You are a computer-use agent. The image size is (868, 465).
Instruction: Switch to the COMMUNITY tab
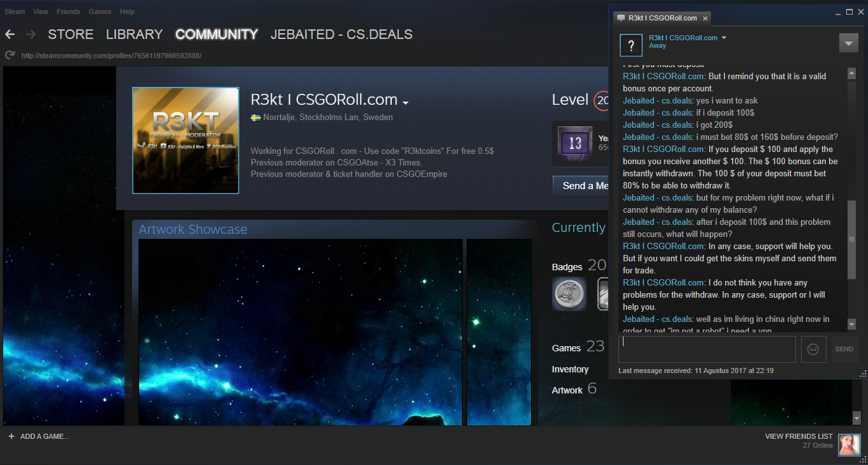pos(216,34)
